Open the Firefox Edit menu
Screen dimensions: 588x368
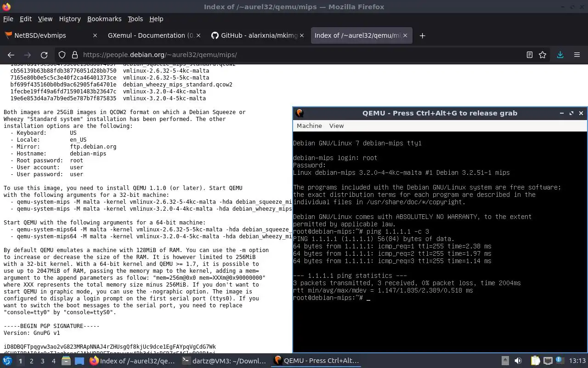(26, 19)
